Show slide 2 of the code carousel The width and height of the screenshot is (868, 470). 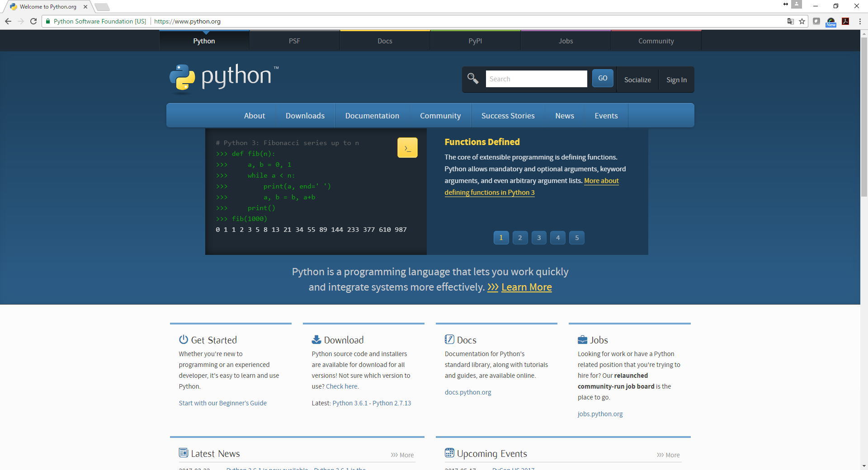pyautogui.click(x=520, y=238)
